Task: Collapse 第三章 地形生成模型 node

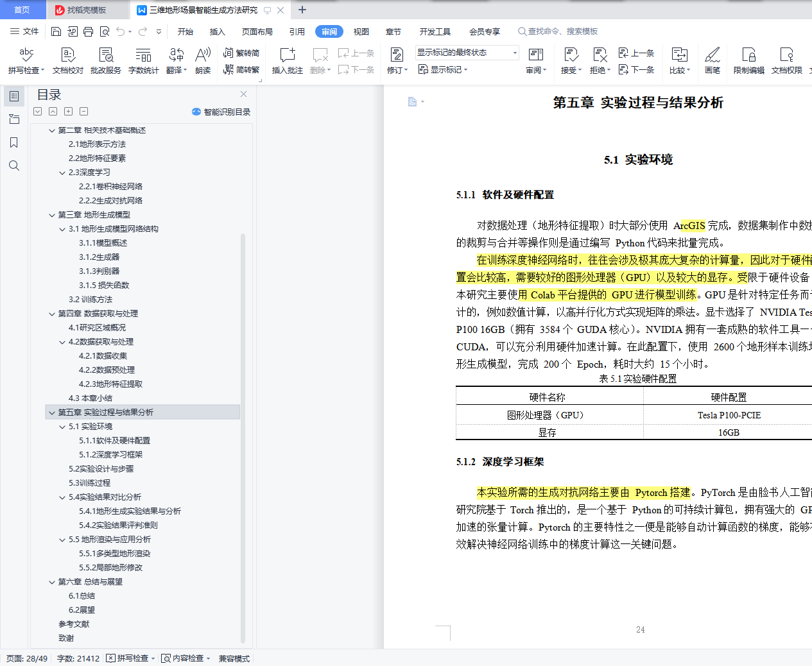Action: 53,215
